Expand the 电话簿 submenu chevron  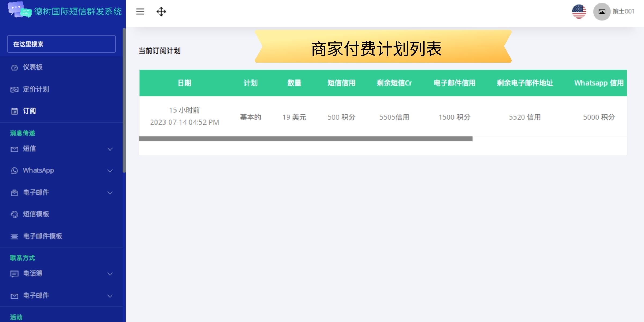(110, 274)
